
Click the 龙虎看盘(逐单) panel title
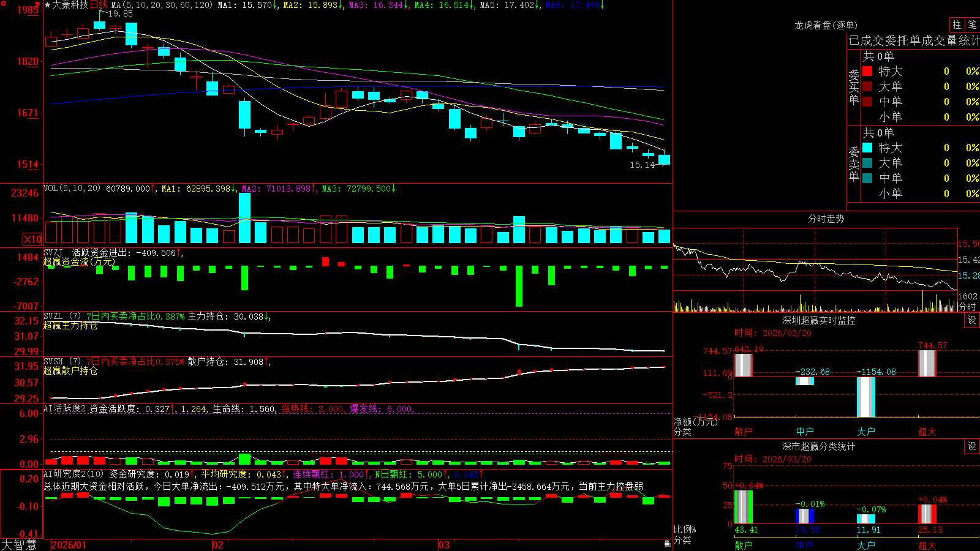(826, 25)
